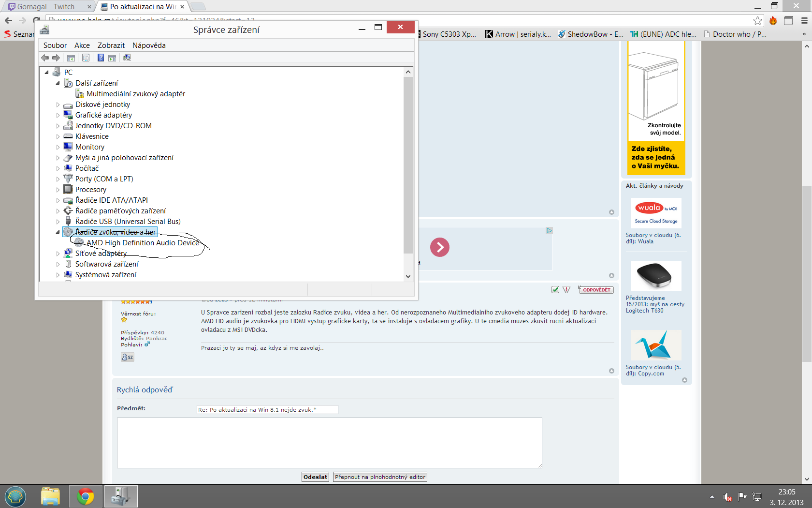812x508 pixels.
Task: Click the quick reply message text area
Action: (330, 443)
